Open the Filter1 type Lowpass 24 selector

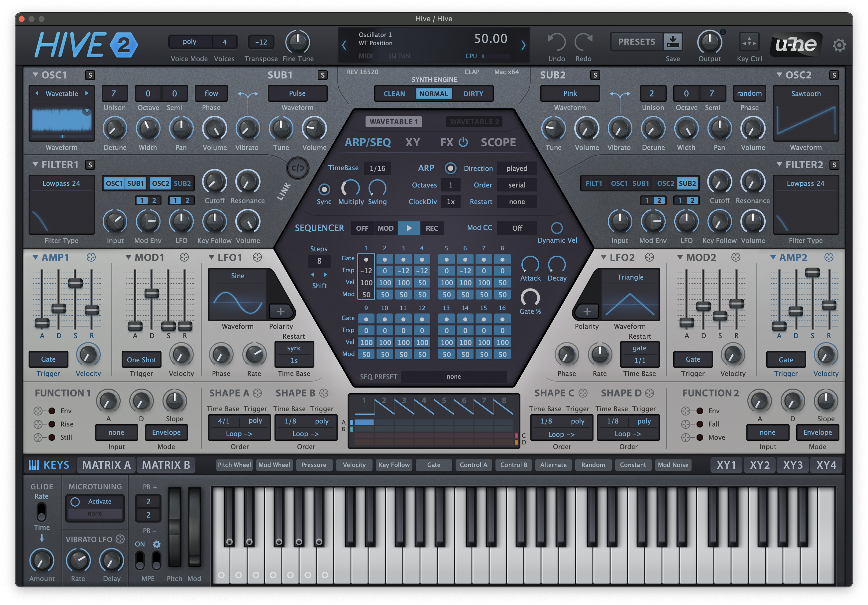click(x=61, y=183)
